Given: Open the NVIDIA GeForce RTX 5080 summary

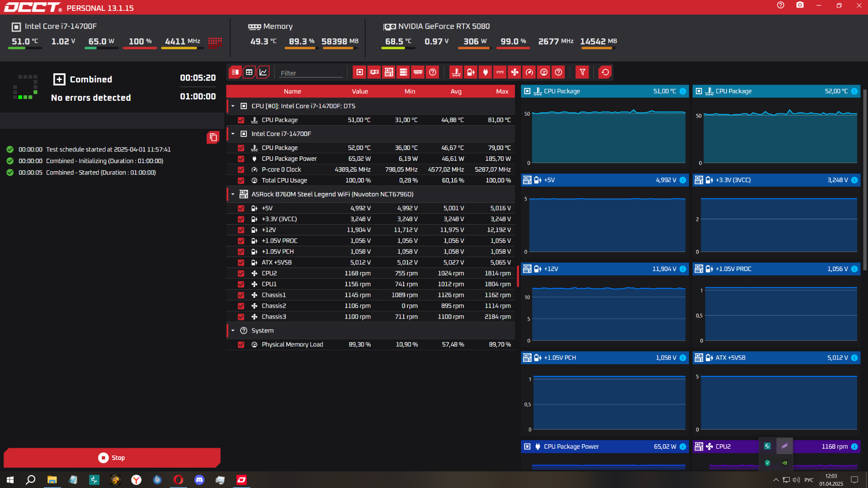Looking at the screenshot, I should [x=436, y=26].
